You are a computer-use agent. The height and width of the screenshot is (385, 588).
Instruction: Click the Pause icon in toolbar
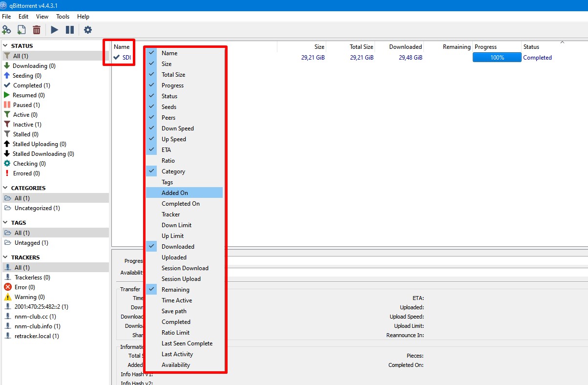70,30
